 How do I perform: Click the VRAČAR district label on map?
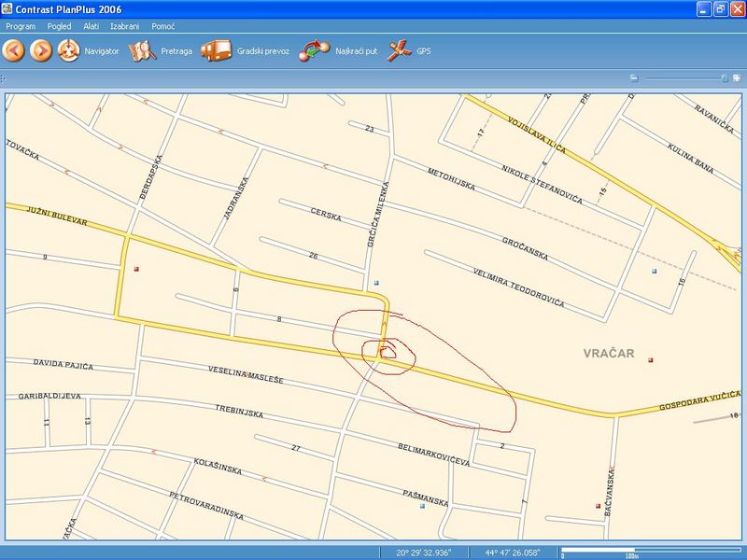[x=609, y=354]
